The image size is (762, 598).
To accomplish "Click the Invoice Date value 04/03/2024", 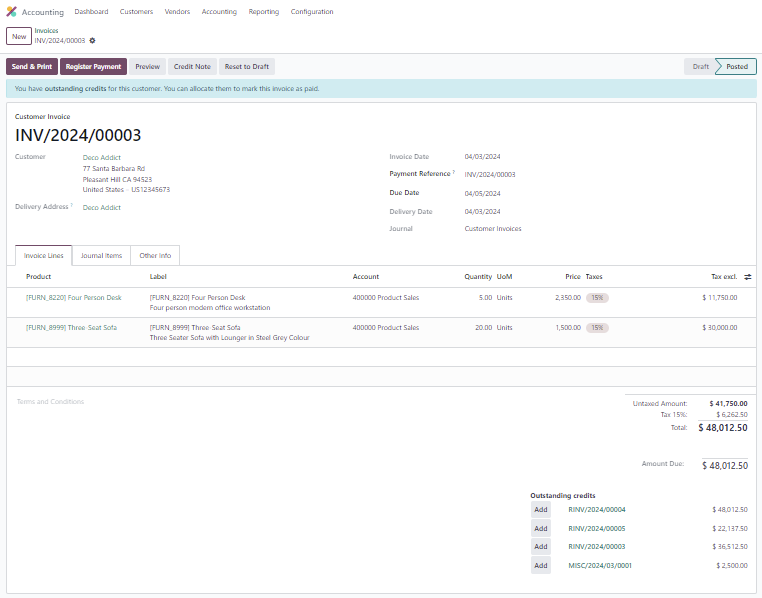I will (483, 157).
